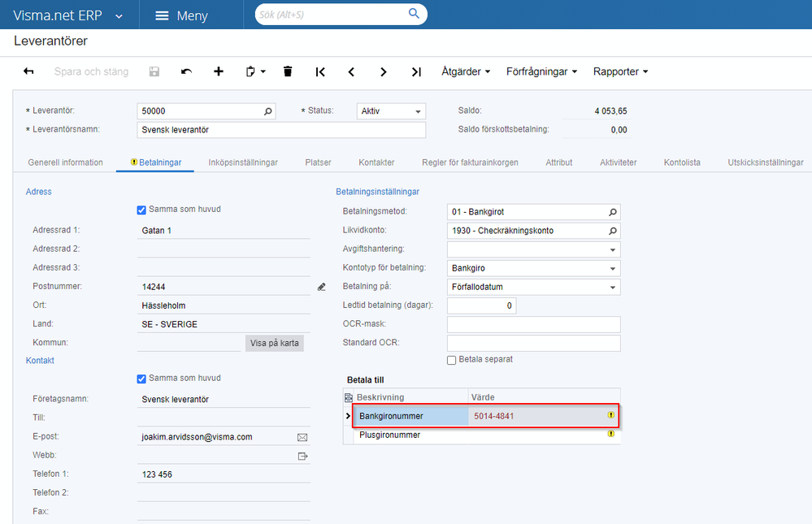This screenshot has height=524, width=812.
Task: Go to the next record arrow
Action: 383,72
